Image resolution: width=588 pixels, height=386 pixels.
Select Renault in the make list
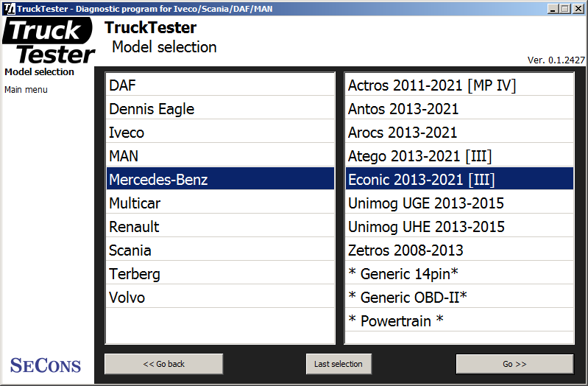[x=220, y=226]
